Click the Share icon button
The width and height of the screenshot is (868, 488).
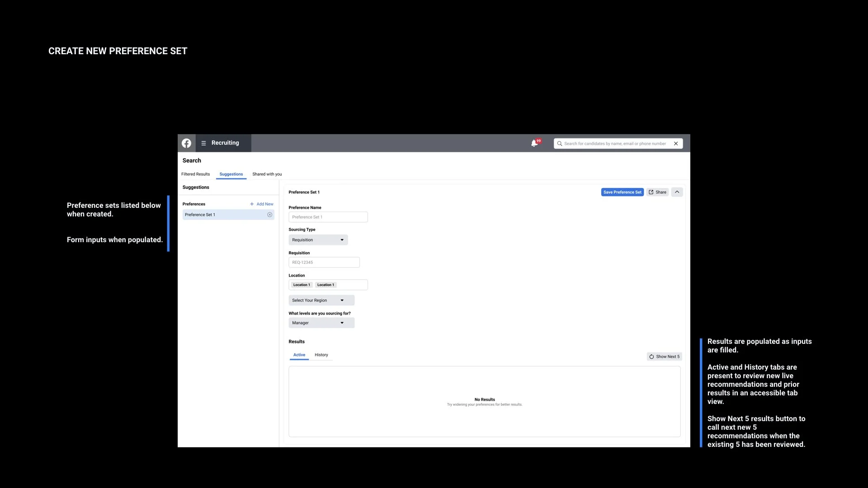[x=657, y=192]
